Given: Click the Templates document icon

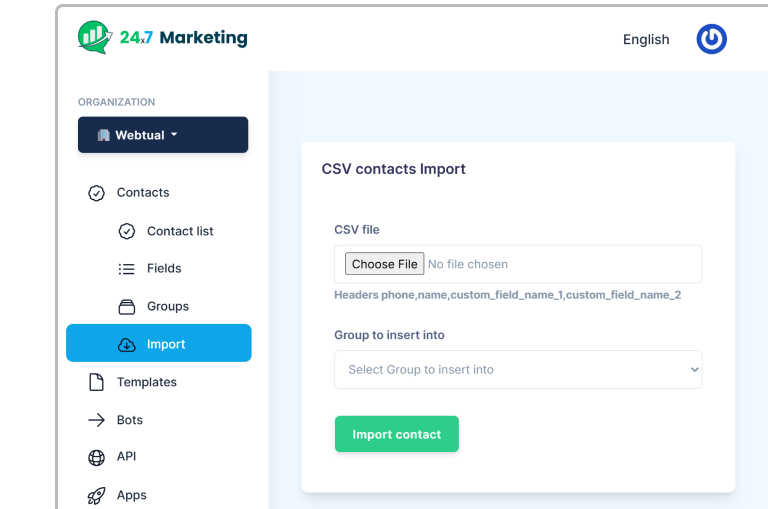Looking at the screenshot, I should (96, 382).
